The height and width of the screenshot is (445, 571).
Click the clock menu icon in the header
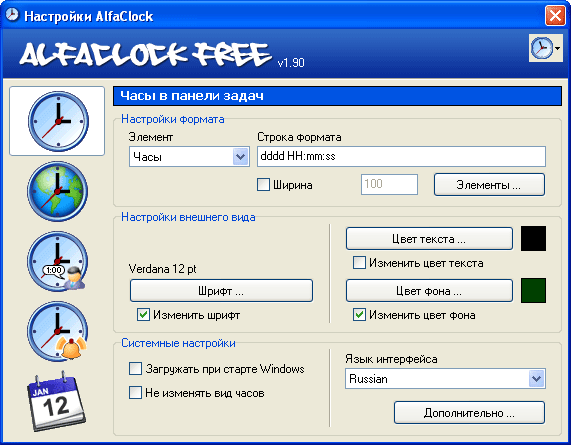pos(546,48)
